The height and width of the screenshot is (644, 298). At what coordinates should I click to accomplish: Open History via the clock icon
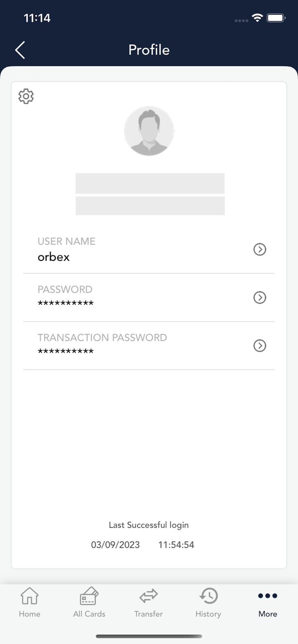coord(208,596)
